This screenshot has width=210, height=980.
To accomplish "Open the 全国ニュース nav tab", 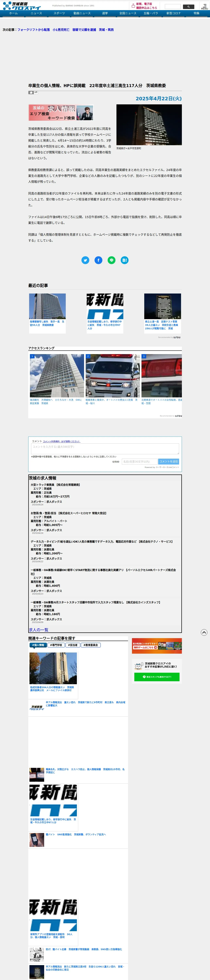I will click(x=128, y=13).
